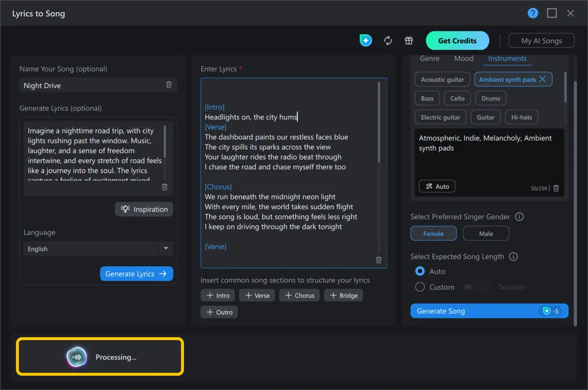This screenshot has height=390, width=588.
Task: Show info about preferred singer gender
Action: (x=519, y=217)
